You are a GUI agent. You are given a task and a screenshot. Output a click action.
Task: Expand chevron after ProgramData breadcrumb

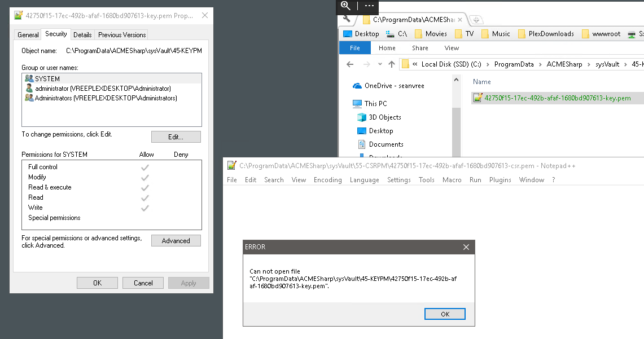click(x=540, y=64)
